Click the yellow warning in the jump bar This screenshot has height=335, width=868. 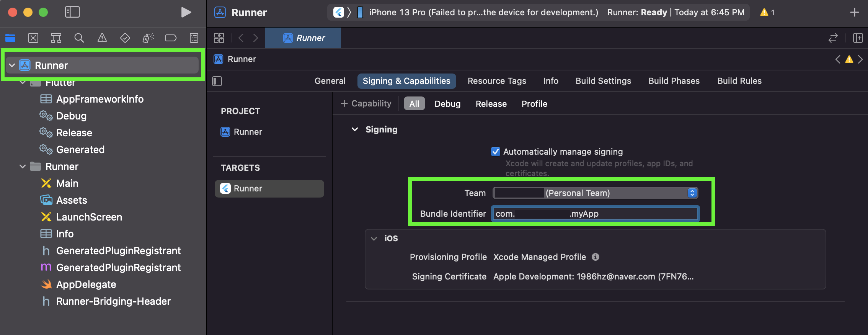[849, 59]
